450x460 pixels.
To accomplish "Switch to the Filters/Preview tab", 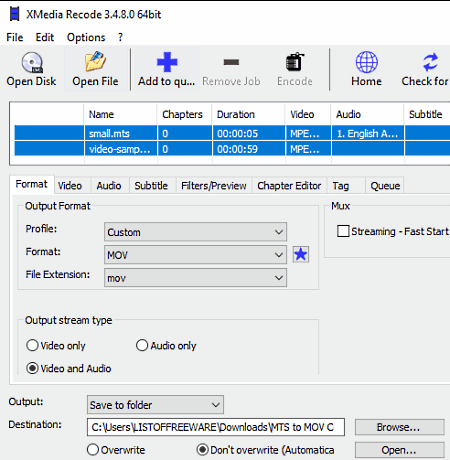I will click(214, 186).
